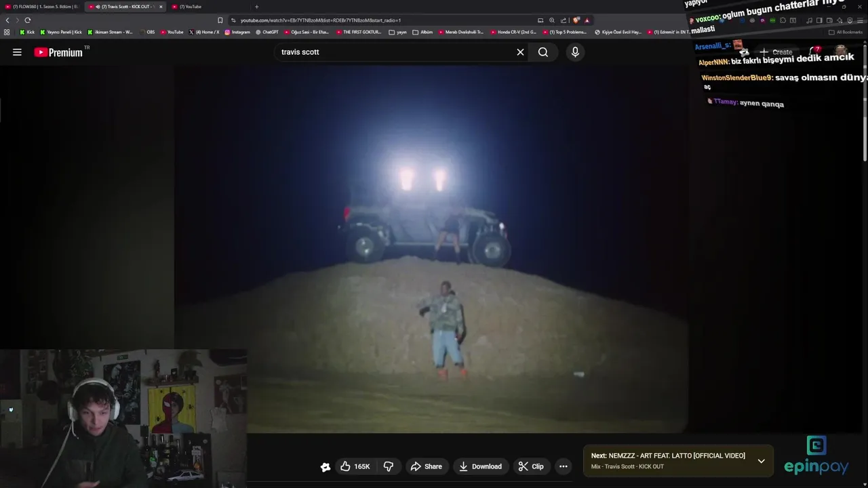Switch to the FLOW360 1. Sezon browser tab
Image resolution: width=868 pixels, height=488 pixels.
pyautogui.click(x=42, y=7)
